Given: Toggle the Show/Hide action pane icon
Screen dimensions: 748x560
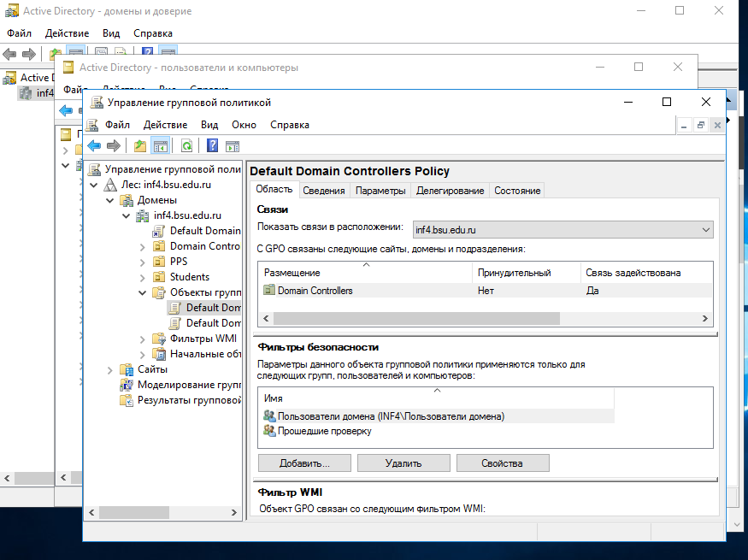Looking at the screenshot, I should (x=233, y=146).
